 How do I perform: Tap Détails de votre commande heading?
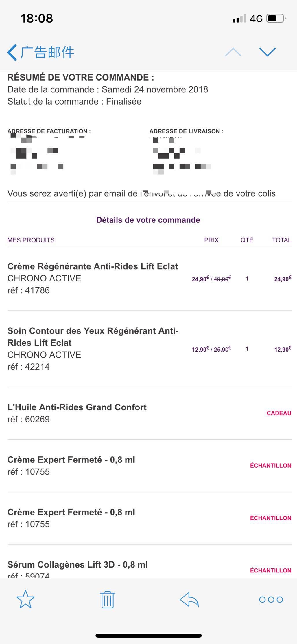pyautogui.click(x=148, y=220)
